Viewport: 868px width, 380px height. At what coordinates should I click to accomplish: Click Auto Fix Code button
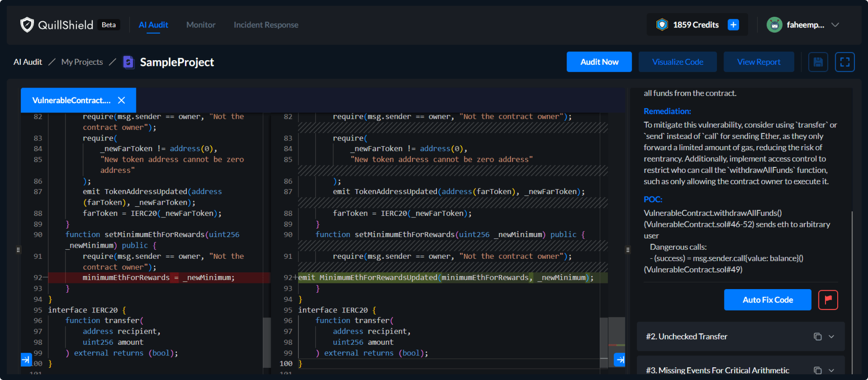pyautogui.click(x=768, y=300)
